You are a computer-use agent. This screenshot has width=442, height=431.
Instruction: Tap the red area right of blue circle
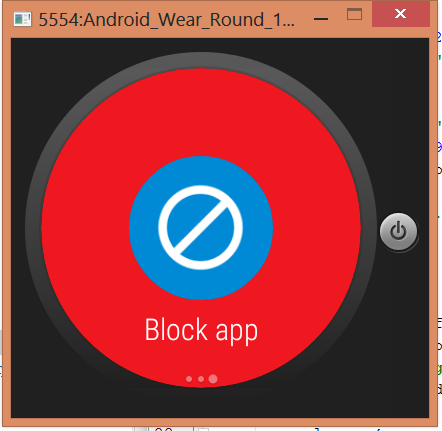(x=317, y=228)
